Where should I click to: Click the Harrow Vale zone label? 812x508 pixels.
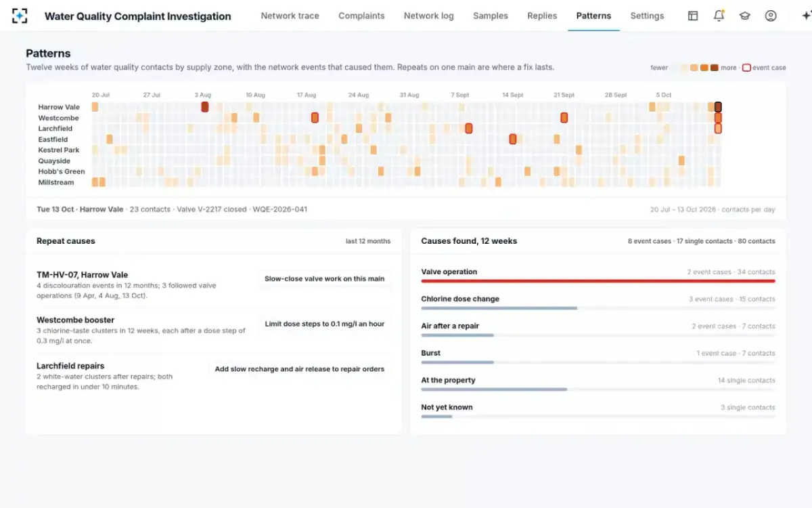pos(59,107)
